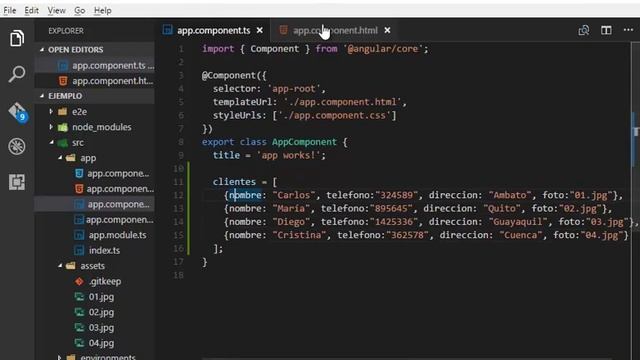
Task: Close the app.component.html tab
Action: pos(387,30)
